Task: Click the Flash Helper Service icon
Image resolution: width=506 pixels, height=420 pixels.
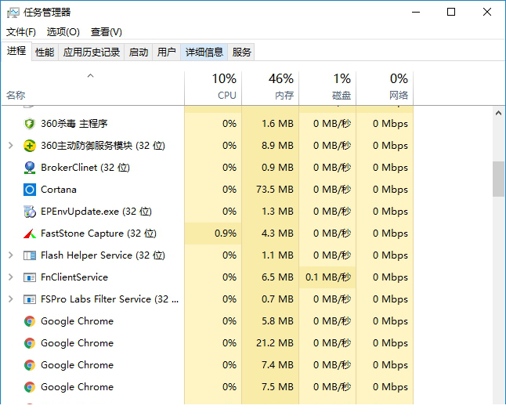Action: pyautogui.click(x=29, y=255)
